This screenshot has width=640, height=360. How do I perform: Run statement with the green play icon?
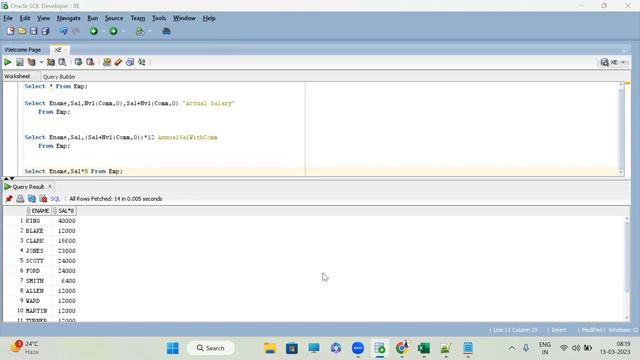(7, 62)
